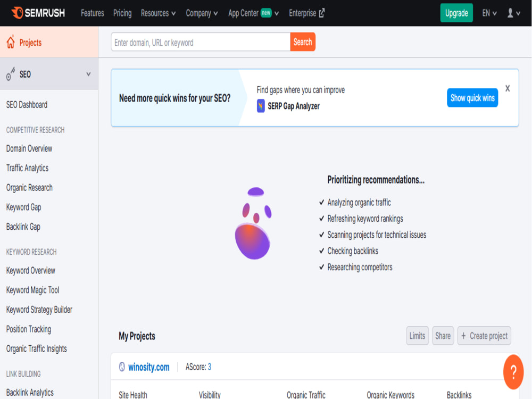Viewport: 532px width, 399px height.
Task: Click the SEO key icon in sidebar
Action: [x=11, y=74]
